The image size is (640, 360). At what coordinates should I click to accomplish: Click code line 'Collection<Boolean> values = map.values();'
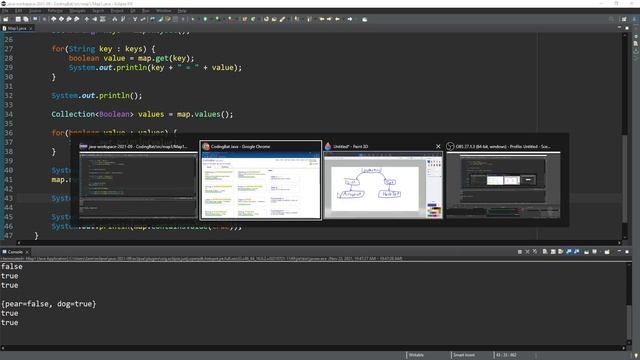coord(142,114)
